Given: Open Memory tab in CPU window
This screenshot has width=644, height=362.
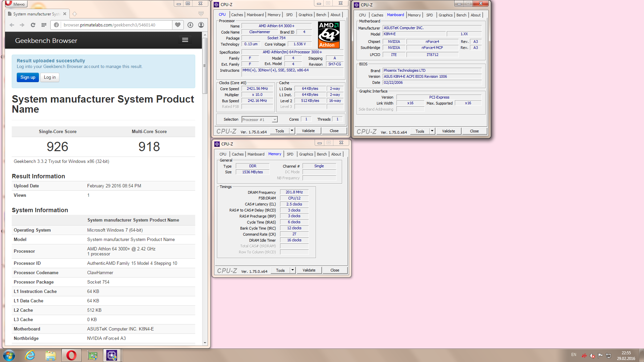Looking at the screenshot, I should pyautogui.click(x=274, y=15).
